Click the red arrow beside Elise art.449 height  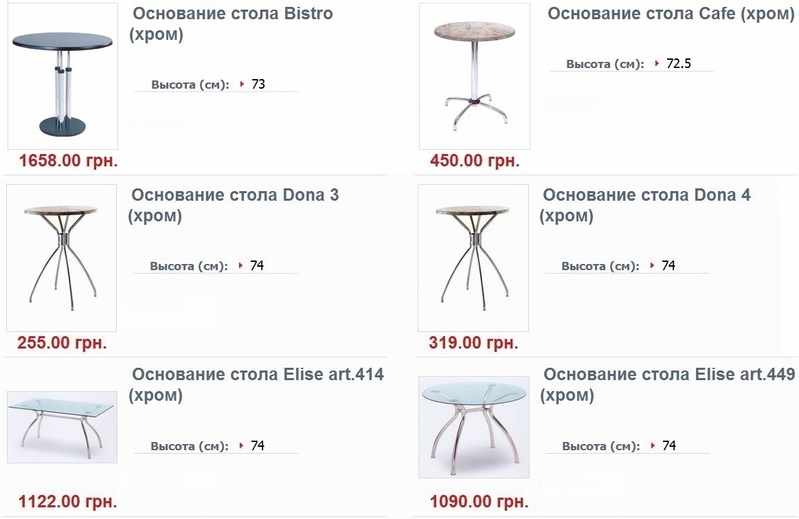coord(653,446)
